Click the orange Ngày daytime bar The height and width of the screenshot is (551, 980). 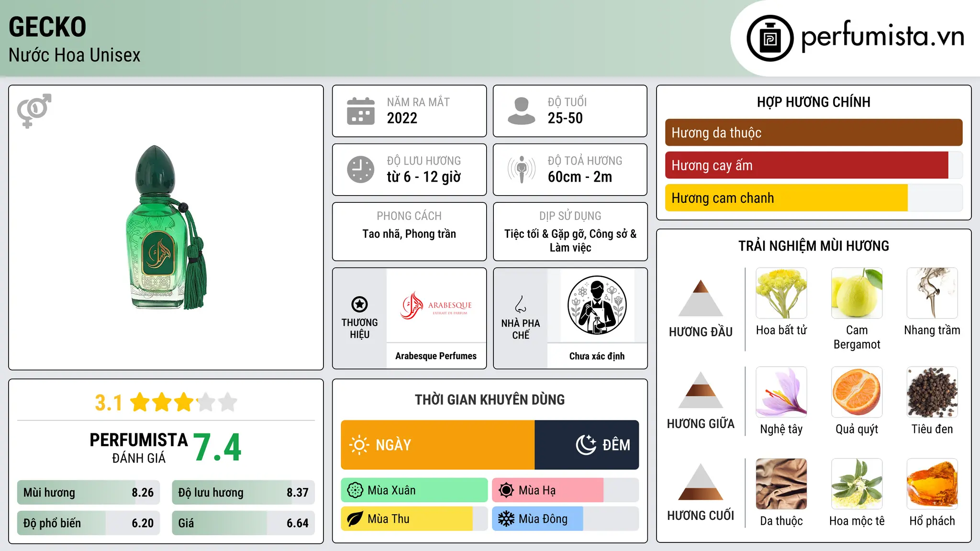pyautogui.click(x=438, y=445)
